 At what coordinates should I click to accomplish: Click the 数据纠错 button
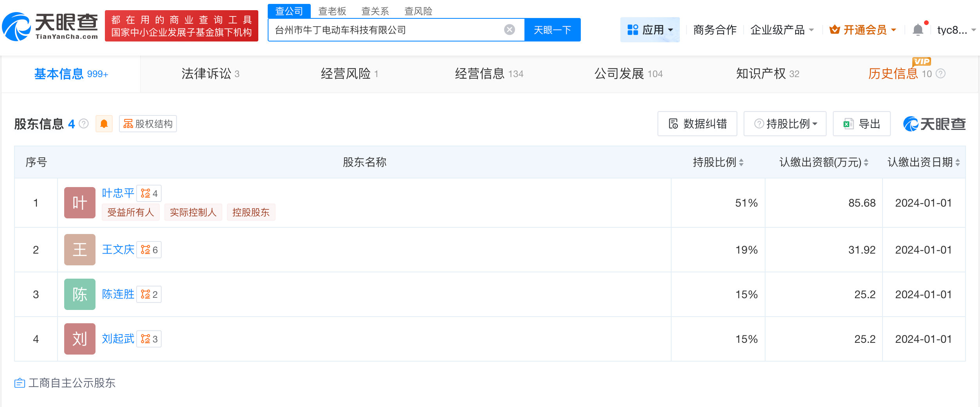[x=697, y=124]
